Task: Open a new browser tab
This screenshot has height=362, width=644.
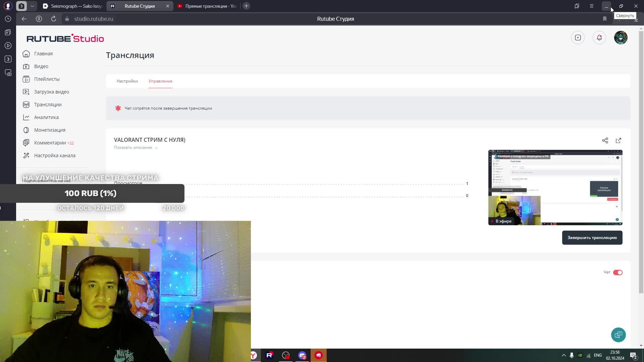Action: (x=246, y=6)
